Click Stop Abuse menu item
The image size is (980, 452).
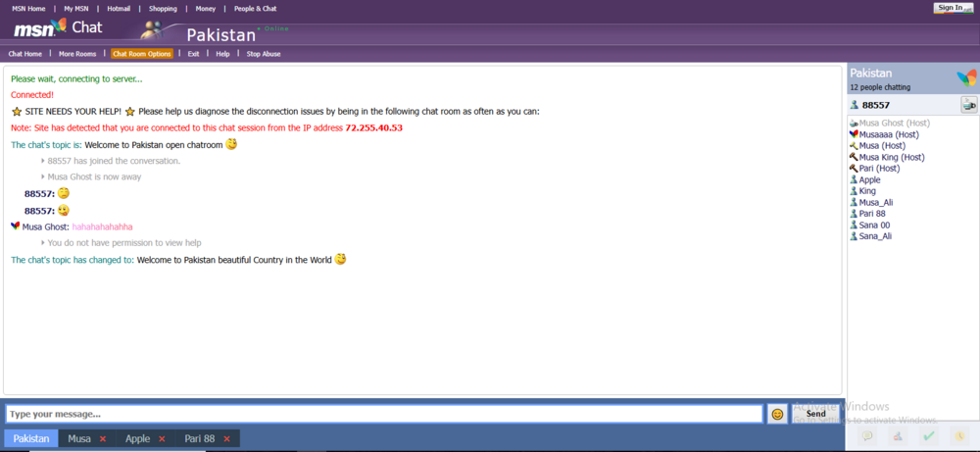coord(264,54)
